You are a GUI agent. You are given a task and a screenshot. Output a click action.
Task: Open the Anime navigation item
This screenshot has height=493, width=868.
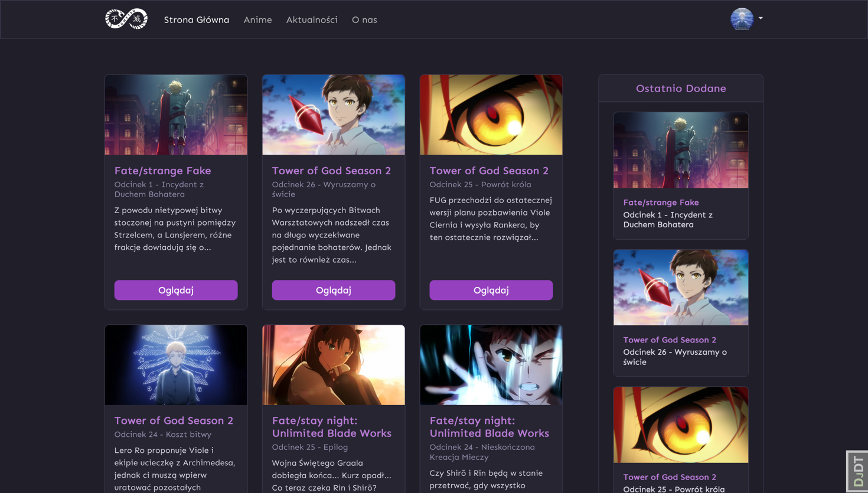click(x=257, y=19)
